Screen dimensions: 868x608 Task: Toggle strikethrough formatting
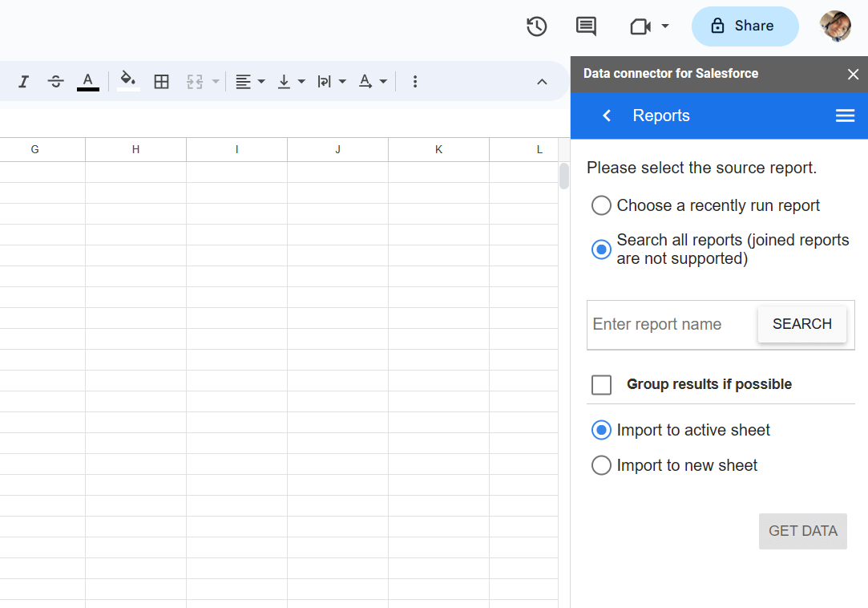pos(55,82)
